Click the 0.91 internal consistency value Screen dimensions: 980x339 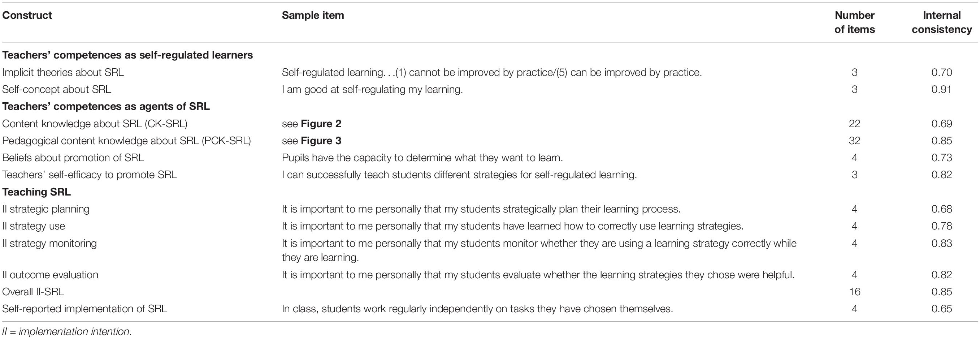(x=942, y=90)
